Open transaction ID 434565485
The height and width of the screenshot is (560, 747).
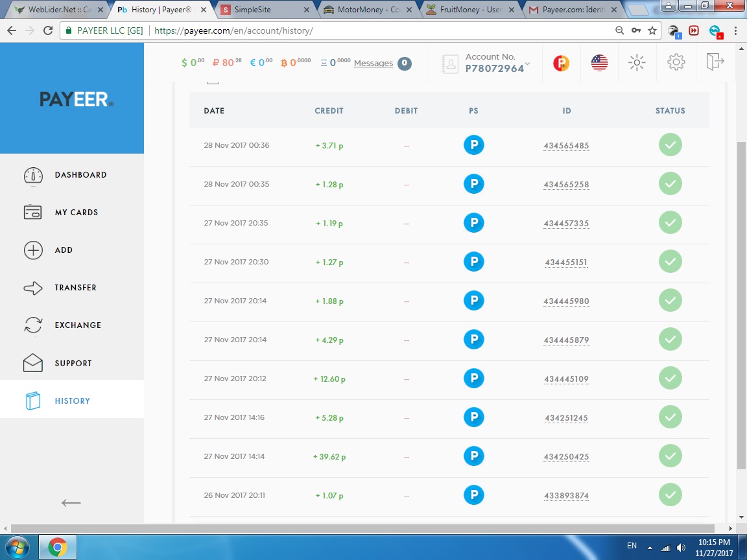tap(566, 146)
